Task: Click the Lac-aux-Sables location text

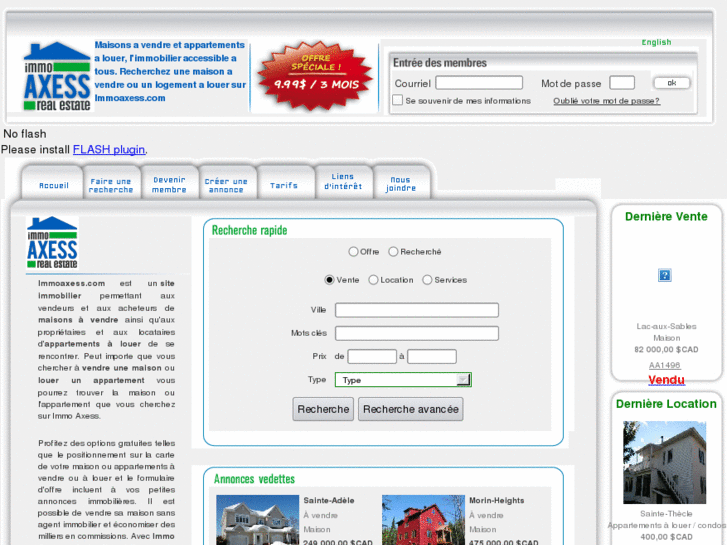Action: pos(666,326)
